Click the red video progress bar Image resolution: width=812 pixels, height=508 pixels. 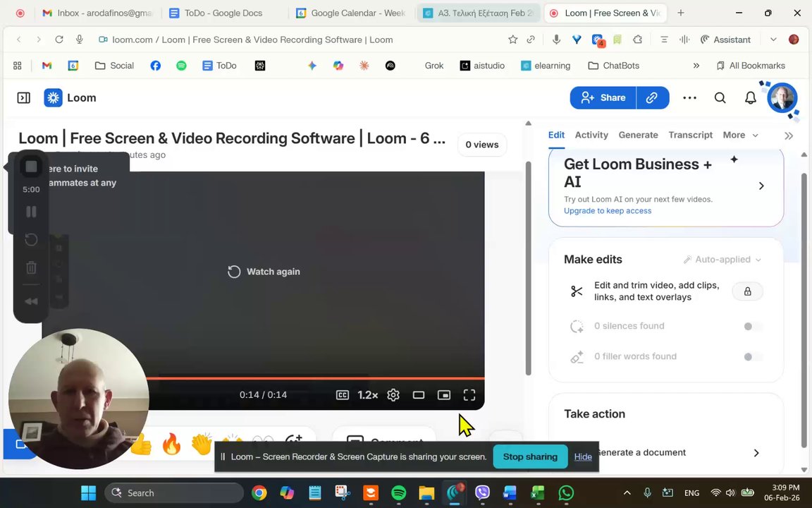point(315,378)
